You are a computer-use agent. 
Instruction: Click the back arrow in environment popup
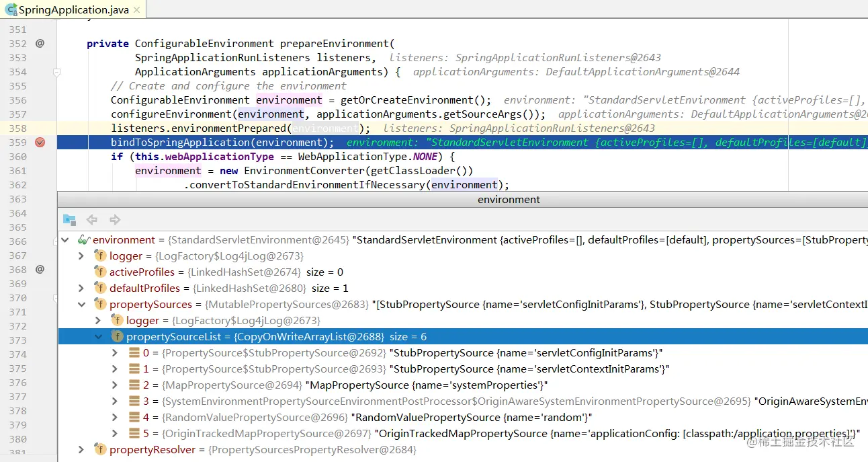[92, 219]
